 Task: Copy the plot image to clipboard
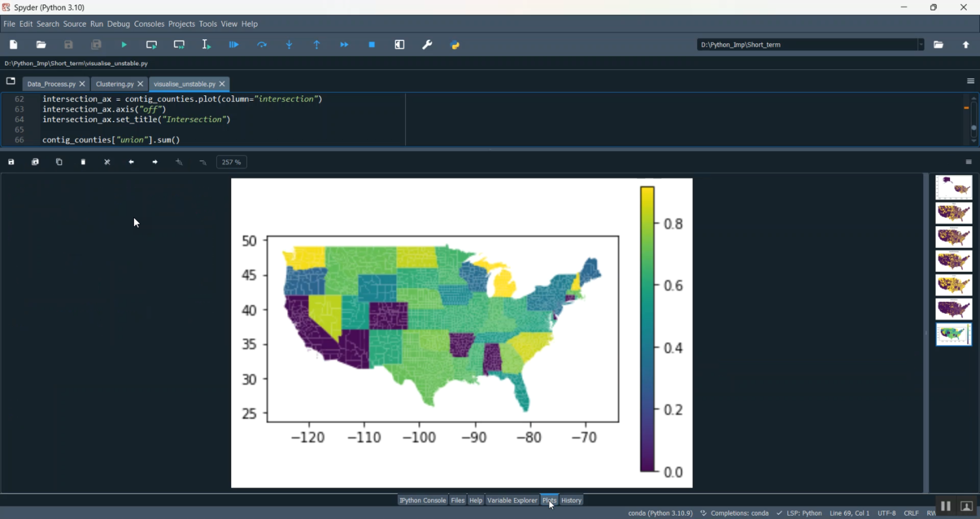click(59, 161)
